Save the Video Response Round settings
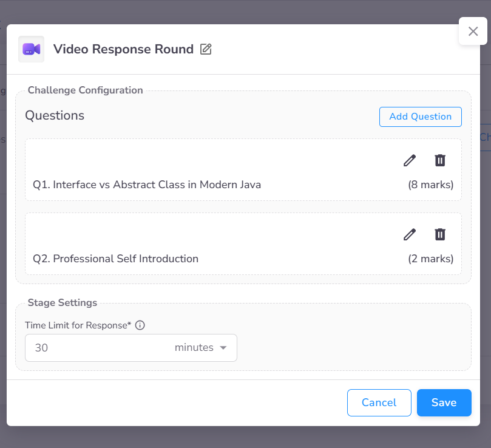The image size is (491, 448). point(444,402)
